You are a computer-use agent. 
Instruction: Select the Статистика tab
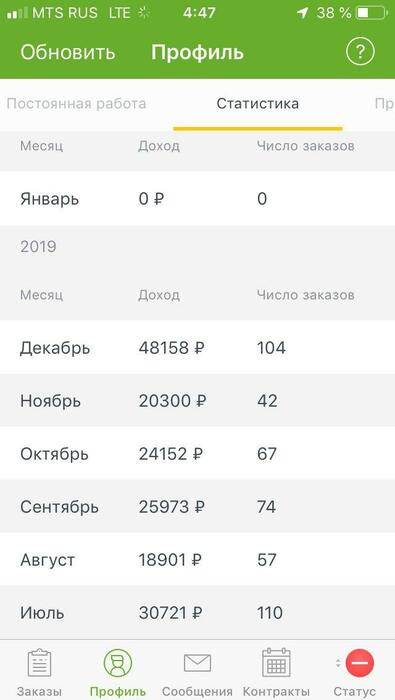coord(258,104)
